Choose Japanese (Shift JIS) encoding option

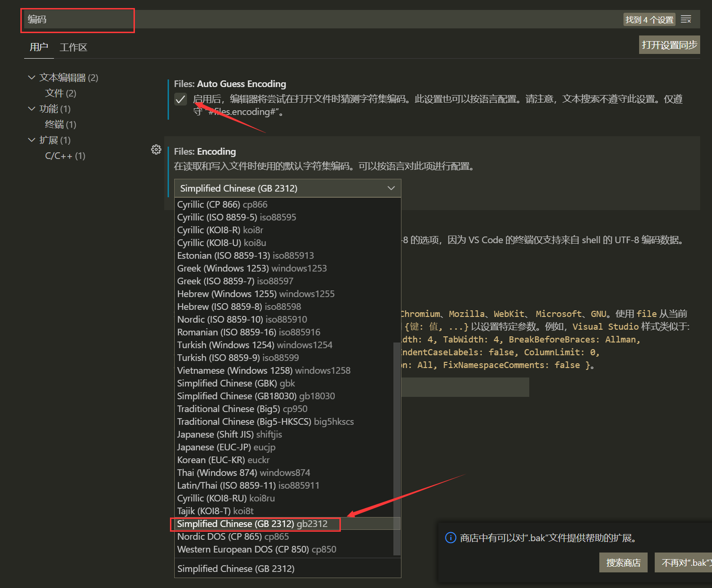(x=229, y=434)
